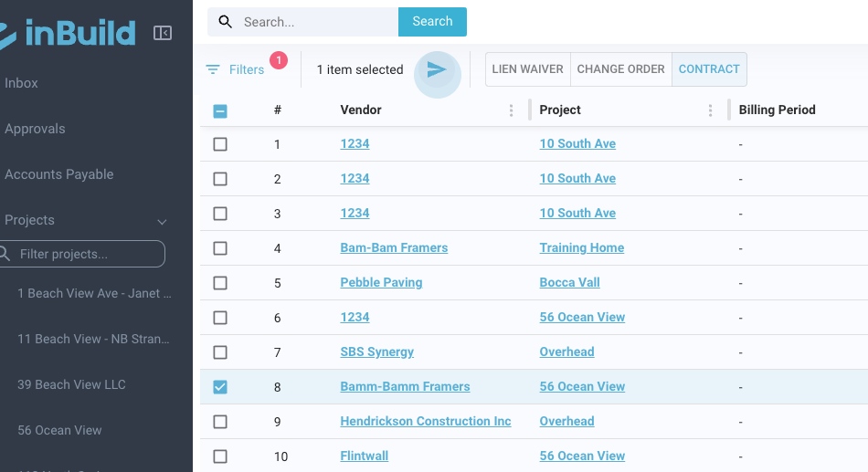This screenshot has height=472, width=868.
Task: Select the Contract tab
Action: (x=709, y=69)
